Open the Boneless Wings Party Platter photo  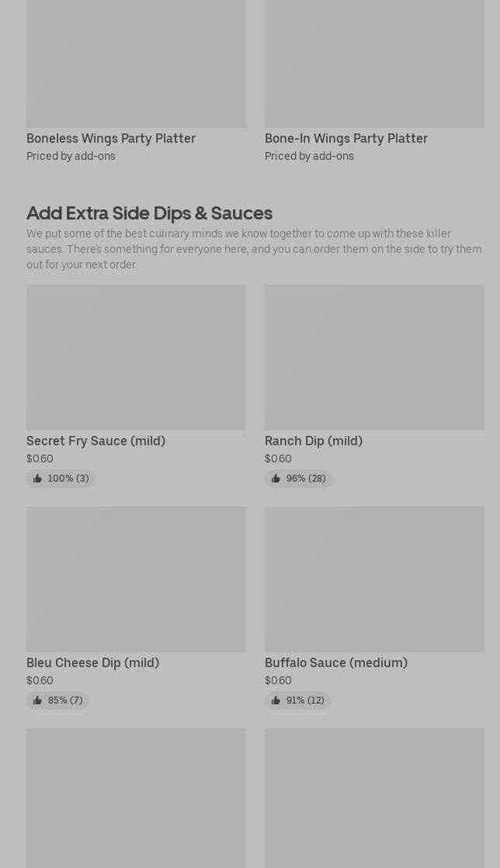click(136, 62)
